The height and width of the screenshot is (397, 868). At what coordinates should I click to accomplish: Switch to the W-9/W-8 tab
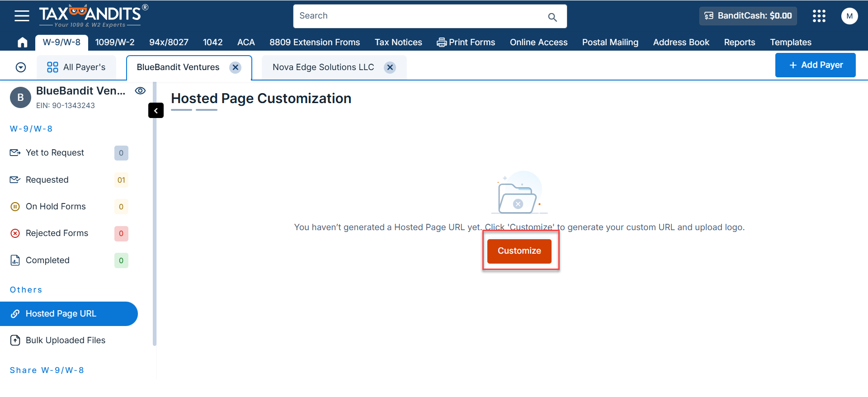[x=61, y=42]
